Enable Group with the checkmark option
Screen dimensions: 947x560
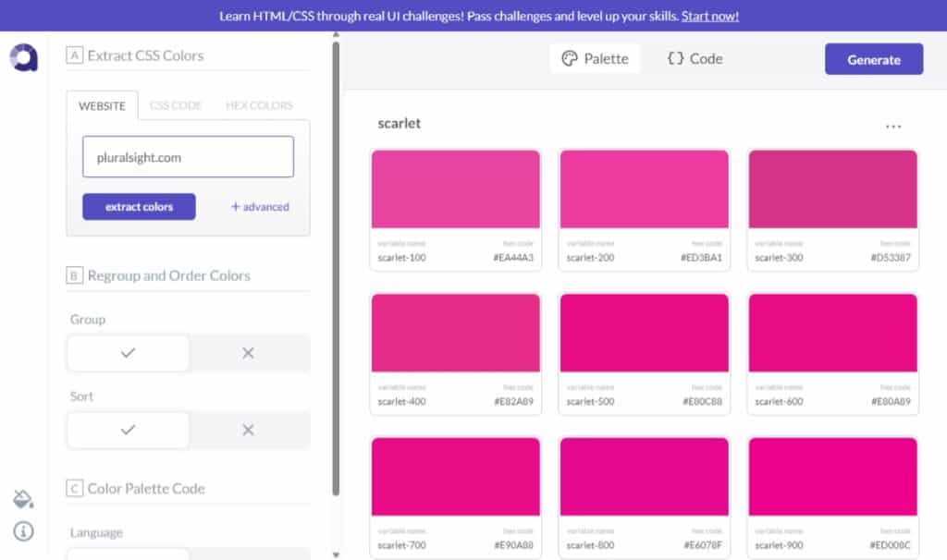(x=129, y=353)
